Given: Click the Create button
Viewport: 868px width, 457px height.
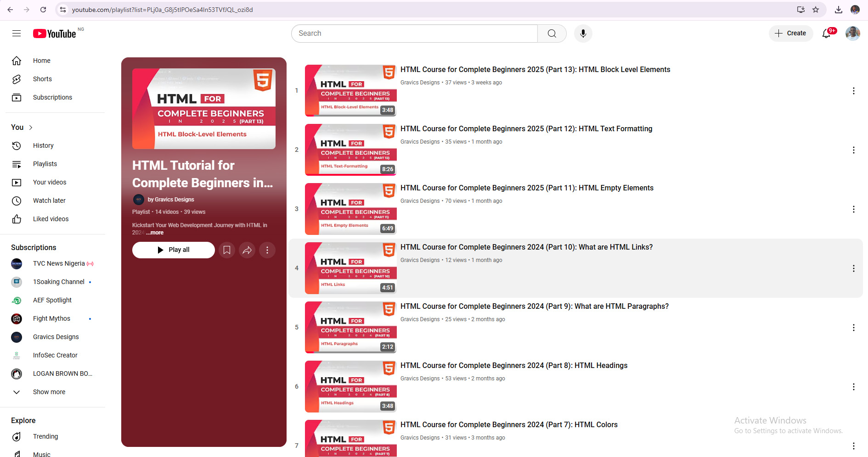Looking at the screenshot, I should (791, 33).
